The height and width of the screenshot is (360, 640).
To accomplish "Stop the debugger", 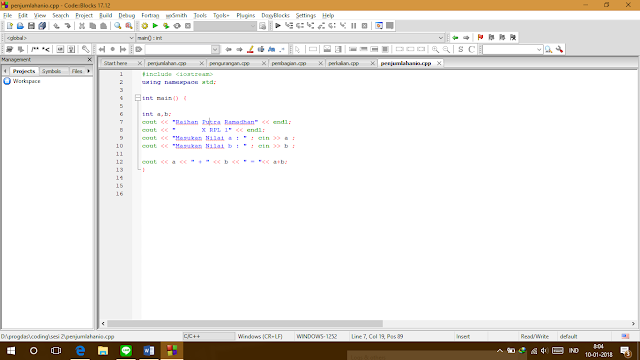I will (x=364, y=26).
